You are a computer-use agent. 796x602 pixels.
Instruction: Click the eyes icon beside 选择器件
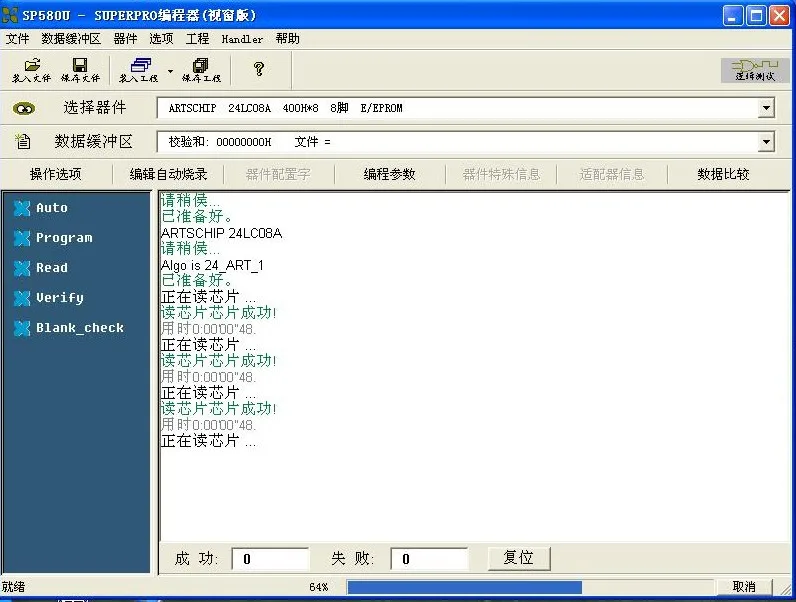coord(24,109)
